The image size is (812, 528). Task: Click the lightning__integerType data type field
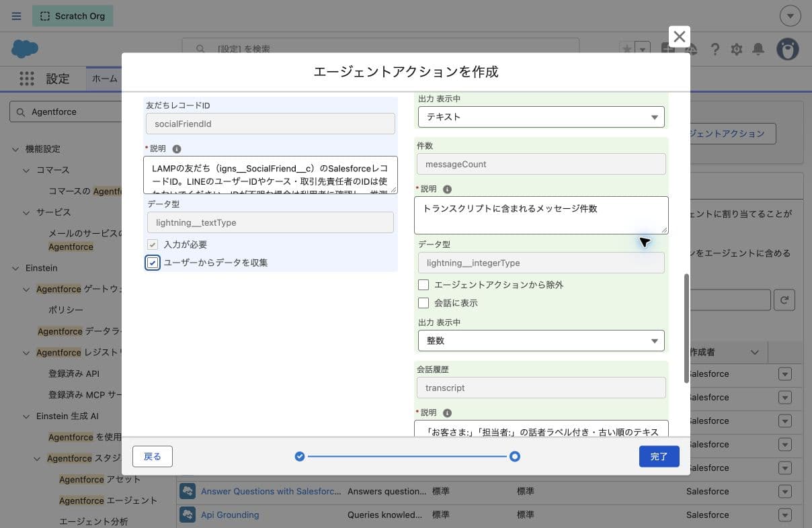coord(541,263)
